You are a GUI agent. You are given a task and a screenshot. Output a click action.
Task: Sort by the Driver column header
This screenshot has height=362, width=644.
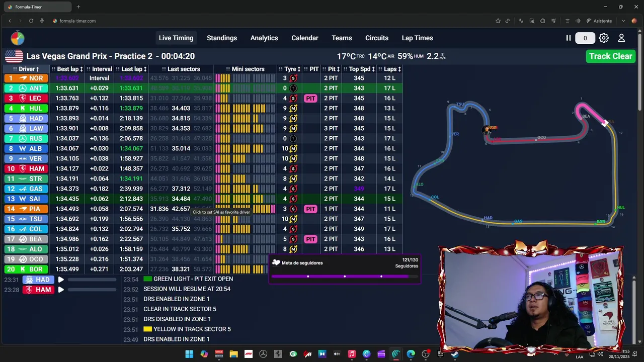click(x=26, y=69)
